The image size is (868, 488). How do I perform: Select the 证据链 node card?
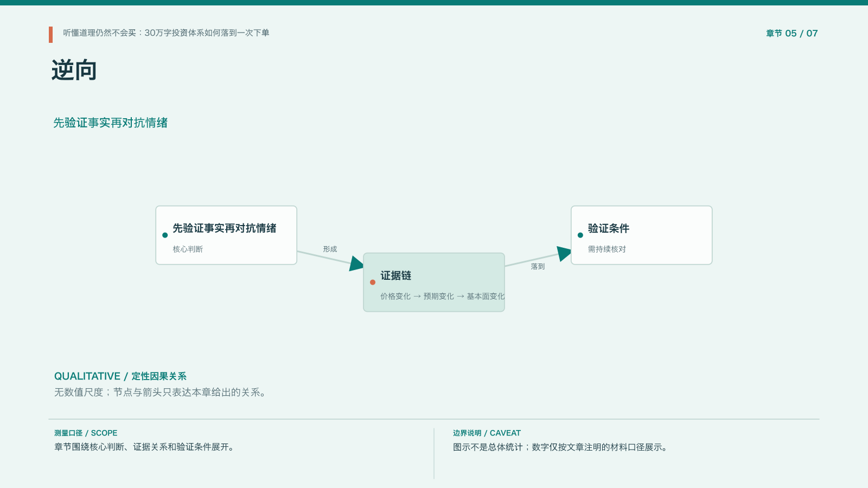(434, 282)
